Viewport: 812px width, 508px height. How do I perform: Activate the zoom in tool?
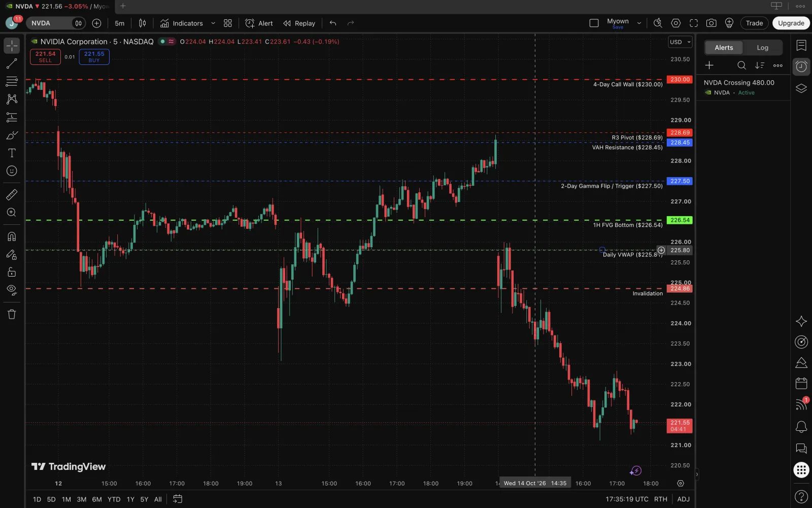pyautogui.click(x=12, y=213)
